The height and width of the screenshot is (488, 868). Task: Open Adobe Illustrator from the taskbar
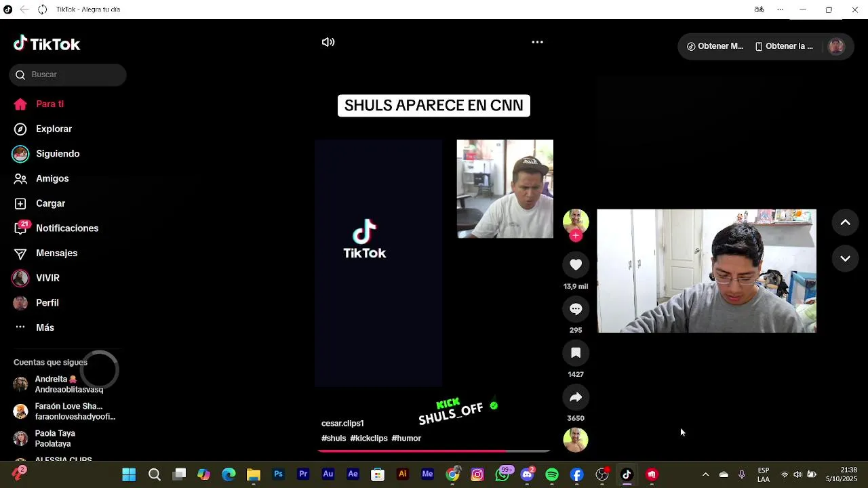tap(403, 474)
